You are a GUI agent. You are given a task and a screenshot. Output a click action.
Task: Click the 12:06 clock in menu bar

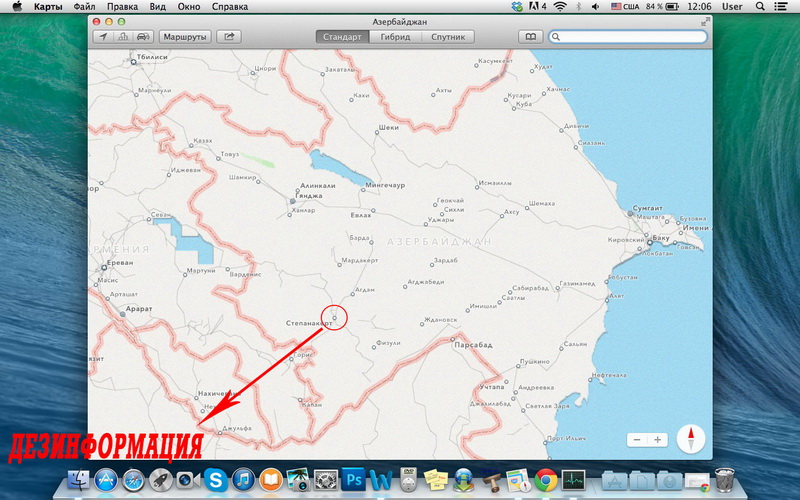pos(699,7)
